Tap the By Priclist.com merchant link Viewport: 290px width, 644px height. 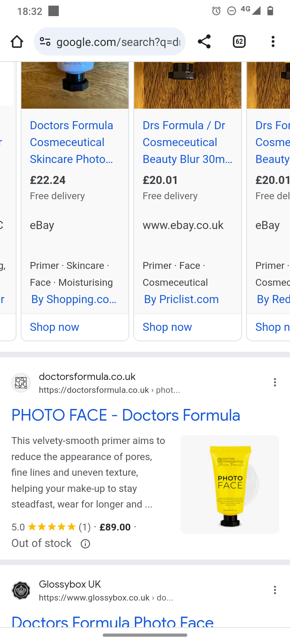point(181,299)
